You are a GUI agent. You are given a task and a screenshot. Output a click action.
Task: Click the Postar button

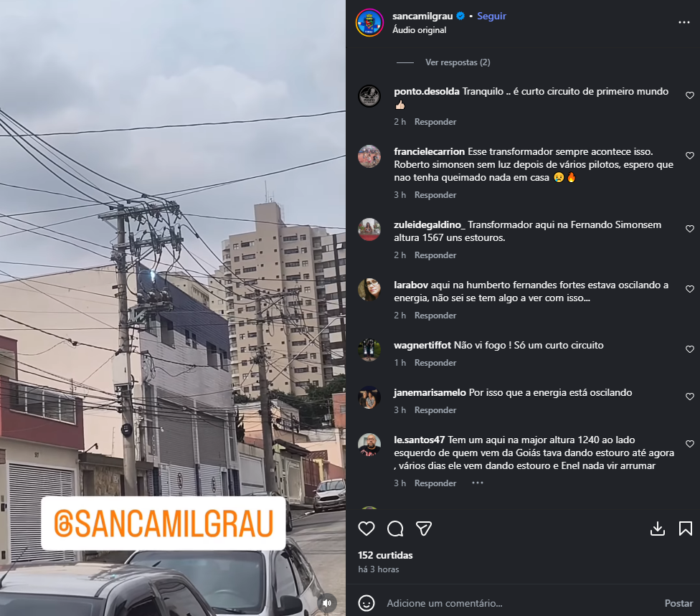point(678,603)
